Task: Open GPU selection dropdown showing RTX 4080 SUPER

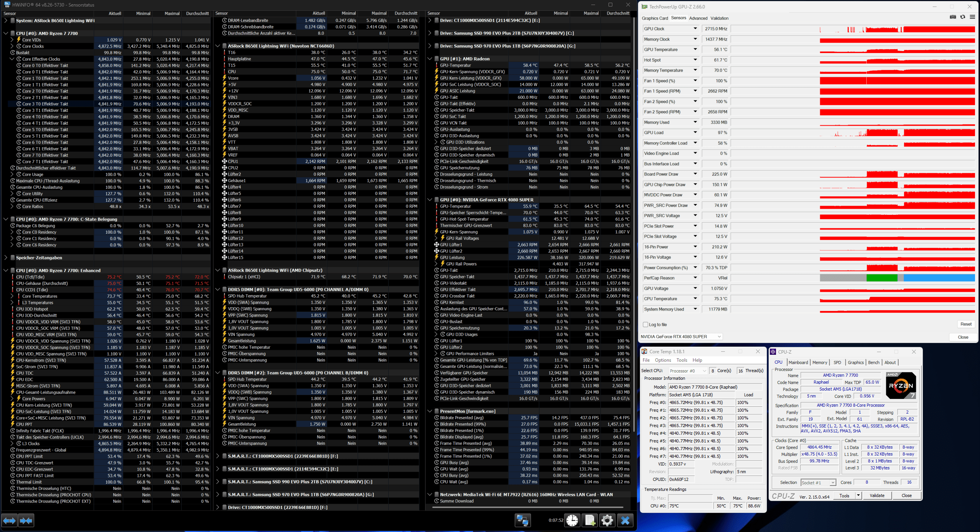Action: pos(681,337)
